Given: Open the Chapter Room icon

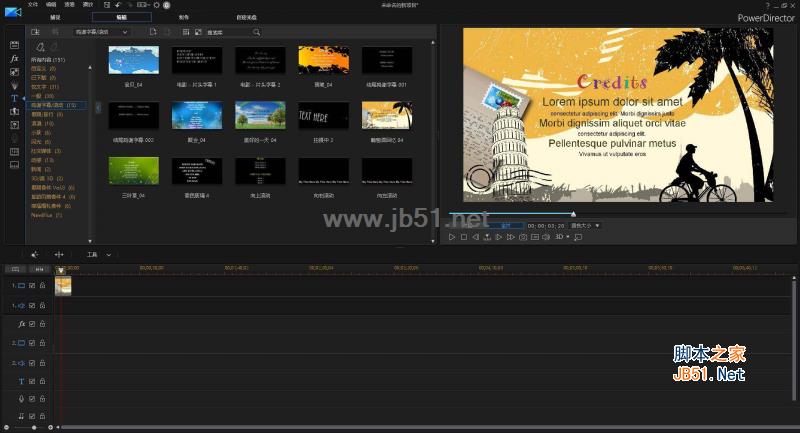Looking at the screenshot, I should click(14, 151).
